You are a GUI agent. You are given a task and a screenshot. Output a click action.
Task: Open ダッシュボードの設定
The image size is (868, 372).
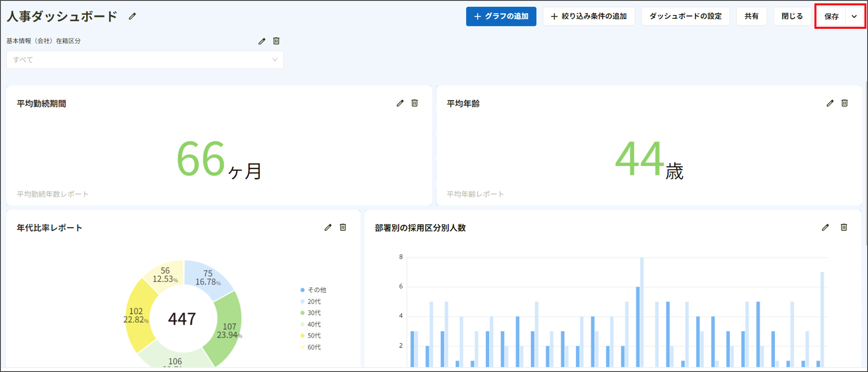click(685, 16)
